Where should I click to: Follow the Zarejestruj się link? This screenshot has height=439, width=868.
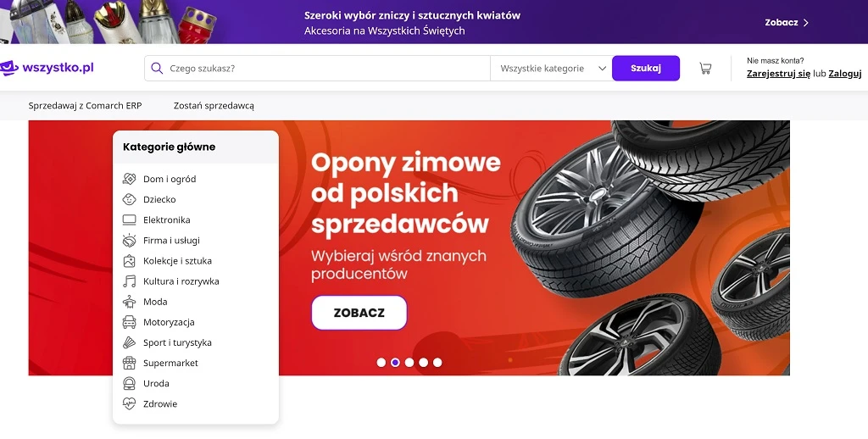pos(778,74)
